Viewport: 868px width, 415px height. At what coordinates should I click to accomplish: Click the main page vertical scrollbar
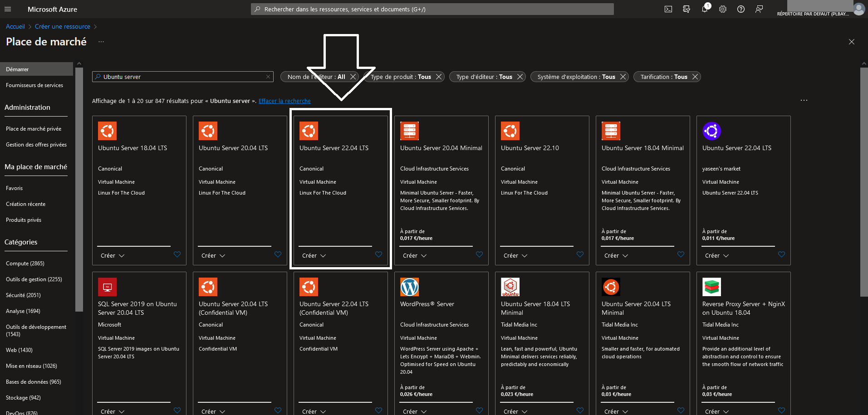coord(864,182)
